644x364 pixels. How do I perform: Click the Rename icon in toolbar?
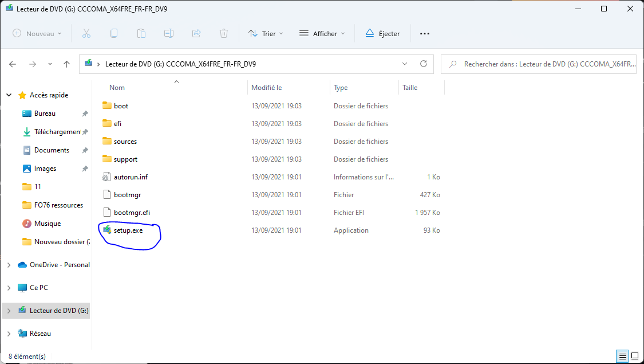tap(169, 34)
